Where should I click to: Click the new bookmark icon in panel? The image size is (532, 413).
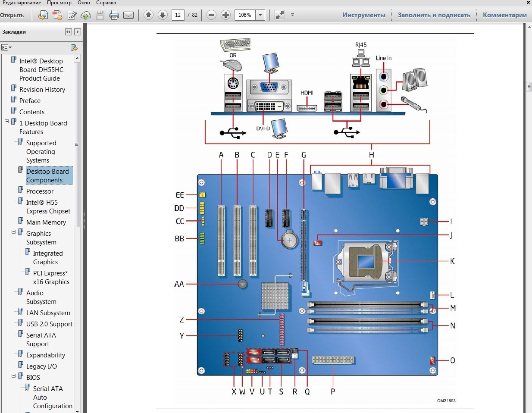(74, 47)
